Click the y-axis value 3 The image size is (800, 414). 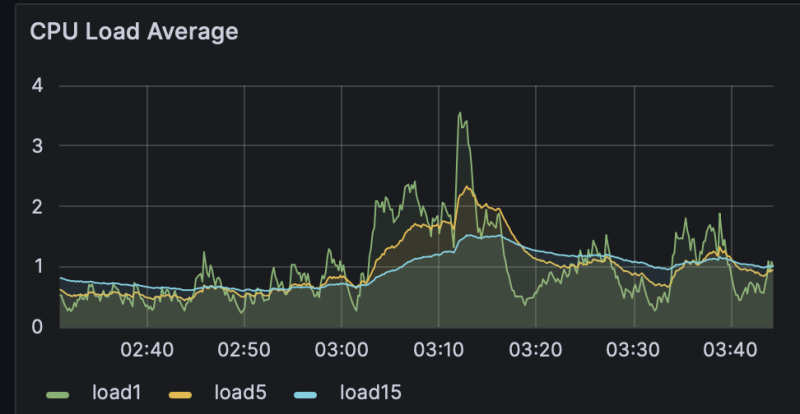(x=37, y=146)
